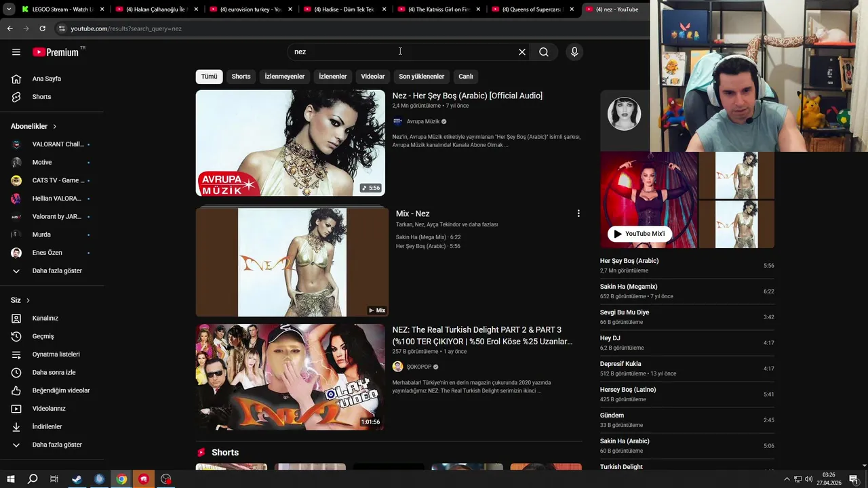Select the Son yüklenenler filter chip
Screen dimensions: 868x488
click(x=421, y=77)
